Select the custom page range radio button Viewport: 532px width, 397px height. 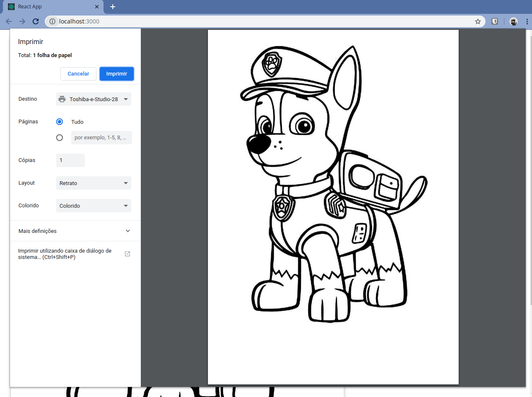(60, 138)
